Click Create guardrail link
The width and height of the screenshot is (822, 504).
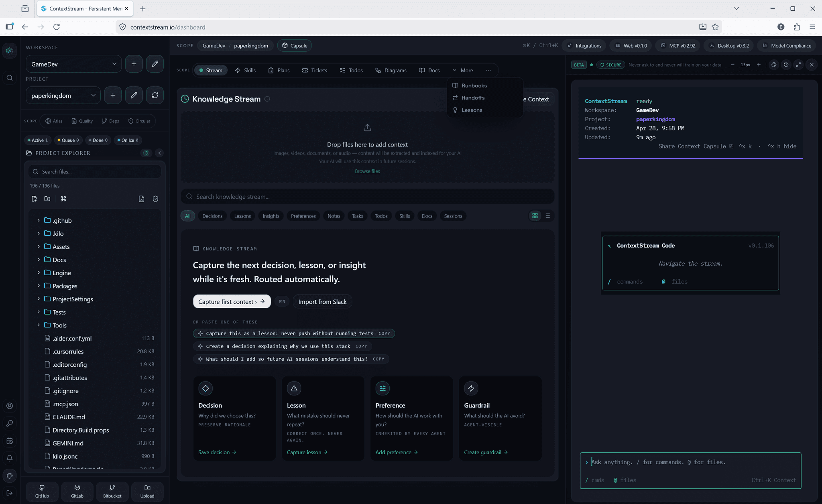click(x=486, y=452)
